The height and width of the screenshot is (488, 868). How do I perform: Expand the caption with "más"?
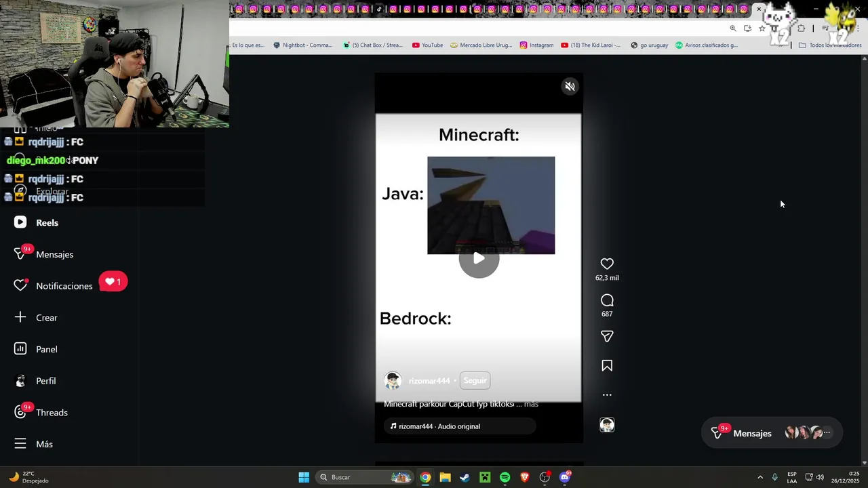pos(531,404)
